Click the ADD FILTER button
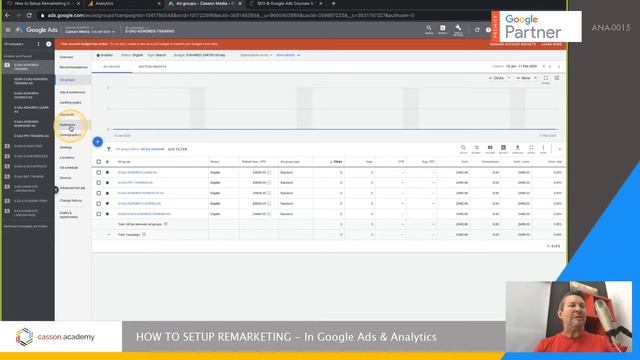The height and width of the screenshot is (360, 640). [x=178, y=149]
